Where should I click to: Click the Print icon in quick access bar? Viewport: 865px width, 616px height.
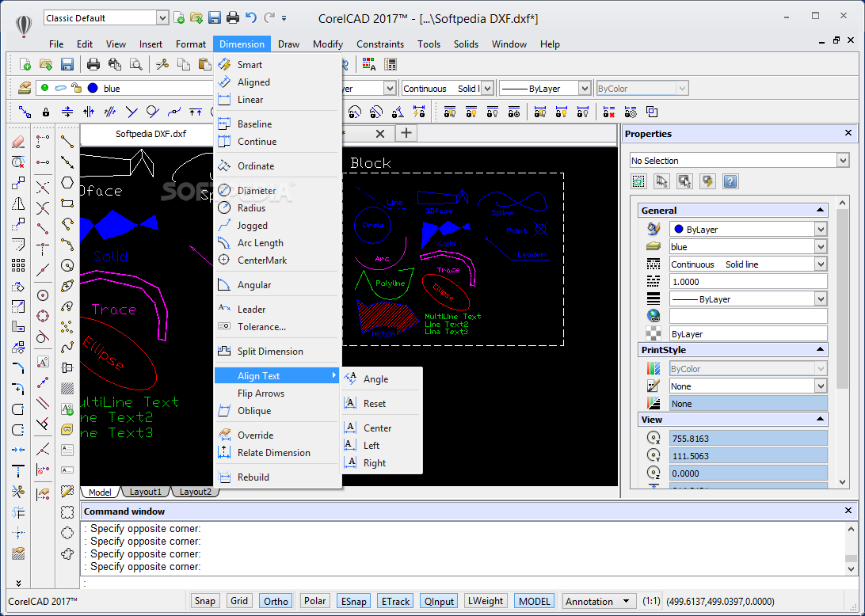(233, 17)
